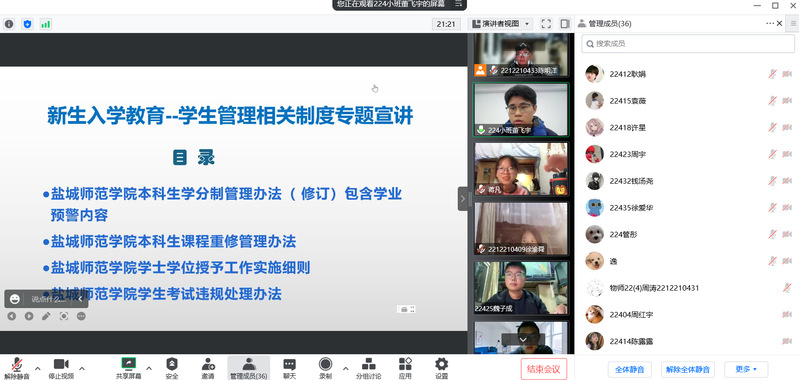
Task: Click the End Meeting (结束会议) button
Action: pos(544,369)
